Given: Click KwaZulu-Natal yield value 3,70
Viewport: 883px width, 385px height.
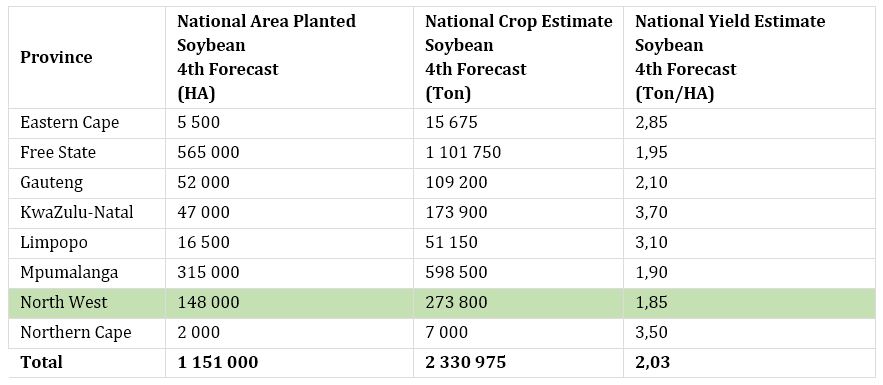Looking at the screenshot, I should 651,213.
